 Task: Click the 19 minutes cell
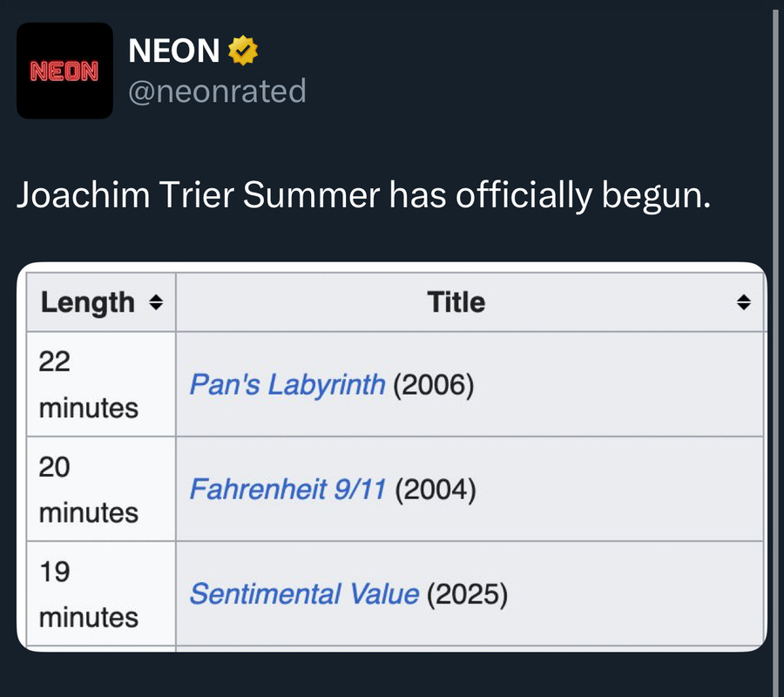point(88,594)
